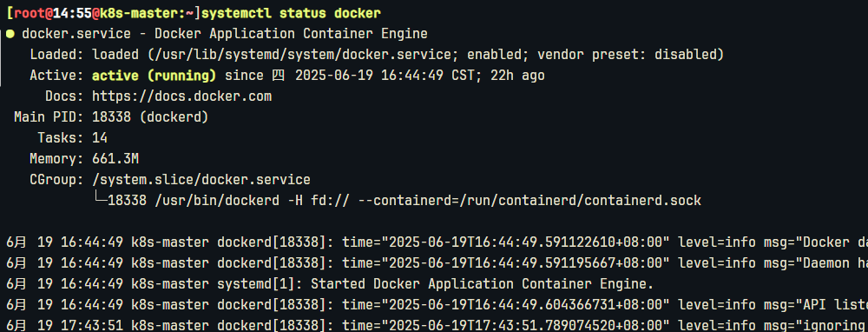Click the Memory value 661.3M
Image resolution: width=868 pixels, height=332 pixels.
click(x=115, y=159)
